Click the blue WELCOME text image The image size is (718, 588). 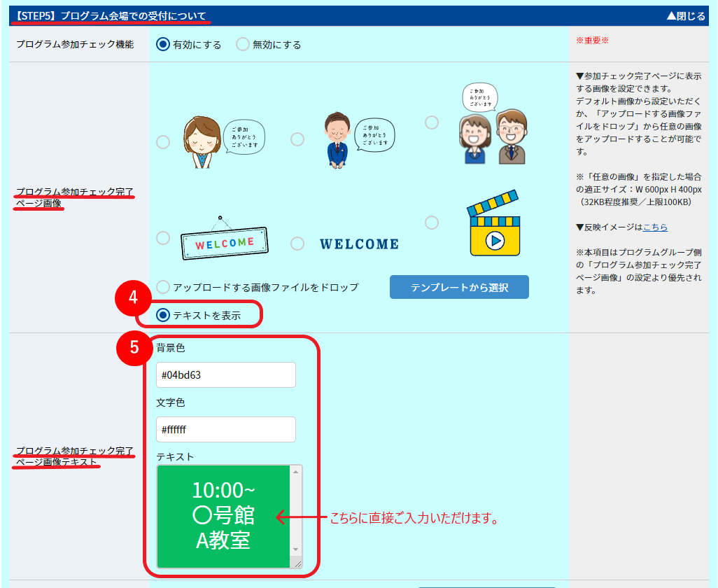pos(360,244)
